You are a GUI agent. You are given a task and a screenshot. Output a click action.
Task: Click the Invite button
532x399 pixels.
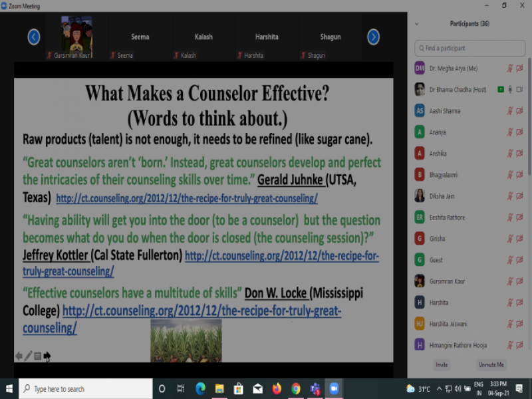[442, 365]
